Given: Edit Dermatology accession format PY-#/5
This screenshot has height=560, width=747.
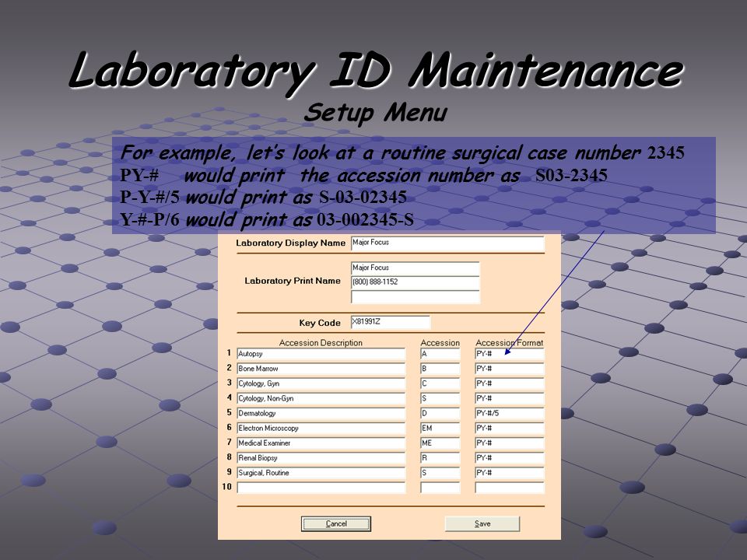Looking at the screenshot, I should 509,413.
